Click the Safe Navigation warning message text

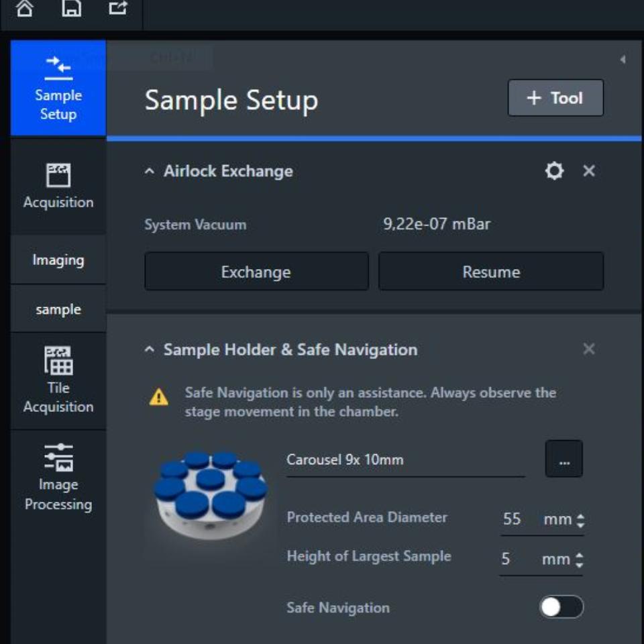click(x=370, y=402)
